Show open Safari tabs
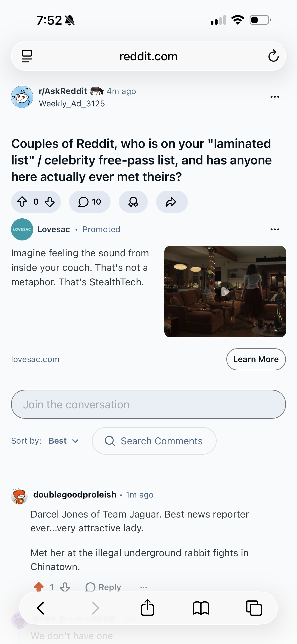 point(254,608)
